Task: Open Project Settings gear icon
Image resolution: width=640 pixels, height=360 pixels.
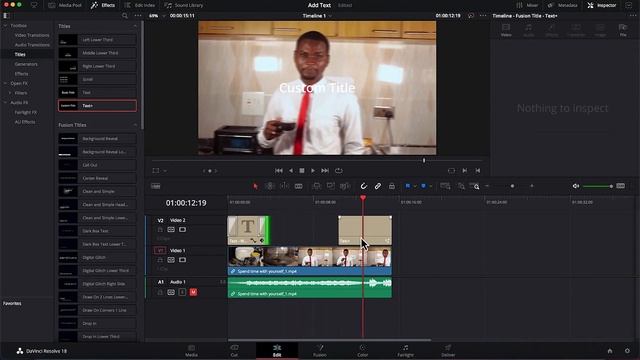Action: [x=627, y=351]
